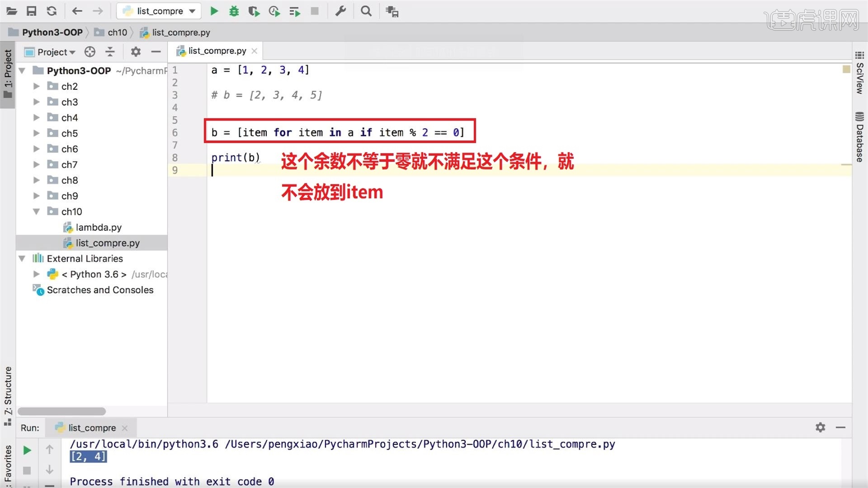Click the locate/scroll-from-source target icon
This screenshot has height=488, width=868.
[x=90, y=52]
